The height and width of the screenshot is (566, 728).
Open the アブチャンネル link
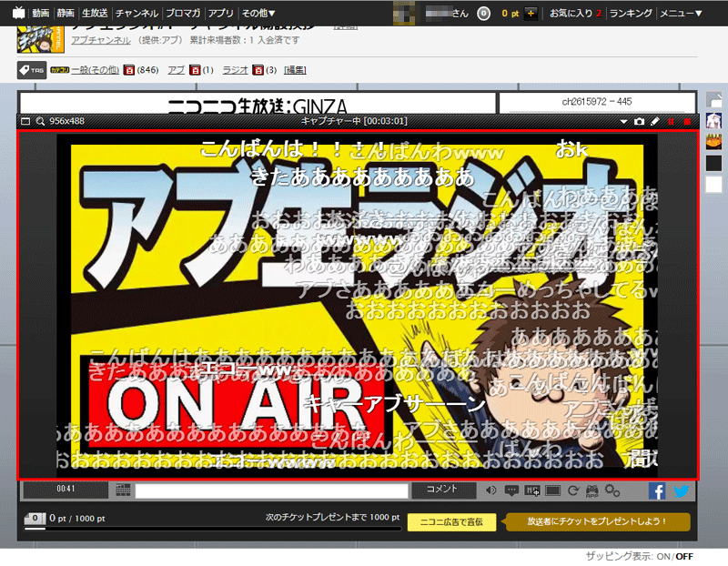pos(101,40)
